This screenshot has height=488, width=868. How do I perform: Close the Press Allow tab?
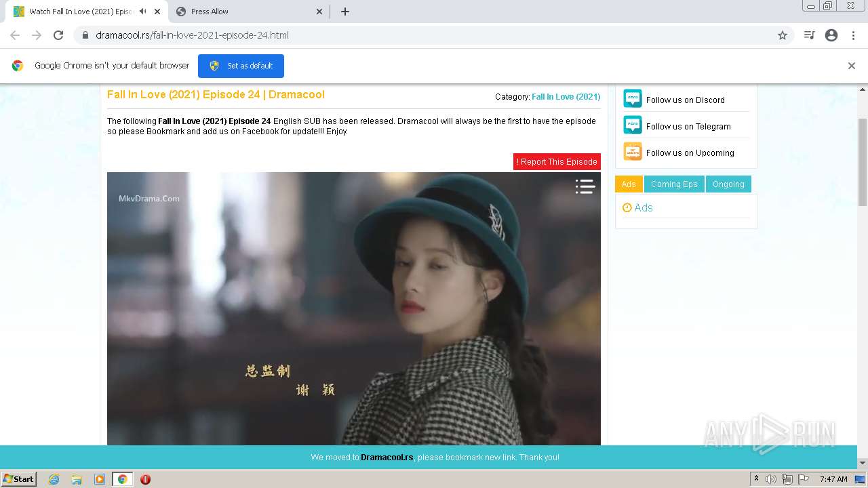point(319,12)
